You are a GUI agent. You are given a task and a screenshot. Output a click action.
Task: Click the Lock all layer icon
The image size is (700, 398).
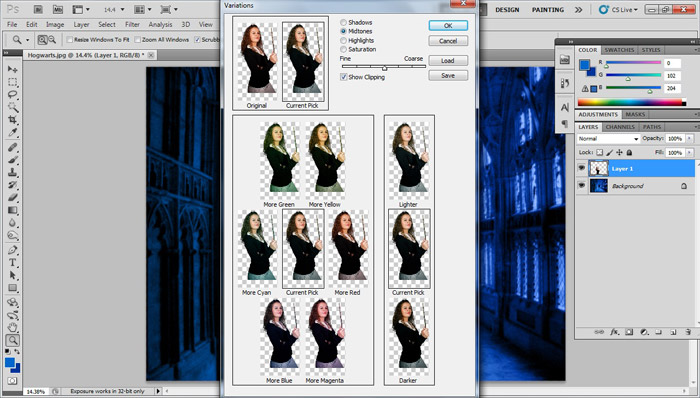point(629,153)
